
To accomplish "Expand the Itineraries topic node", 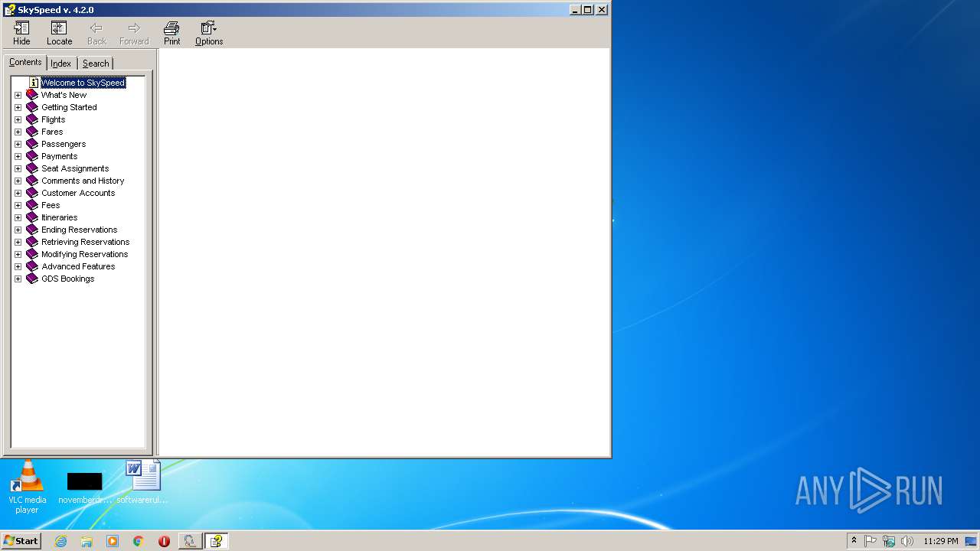I will [18, 217].
